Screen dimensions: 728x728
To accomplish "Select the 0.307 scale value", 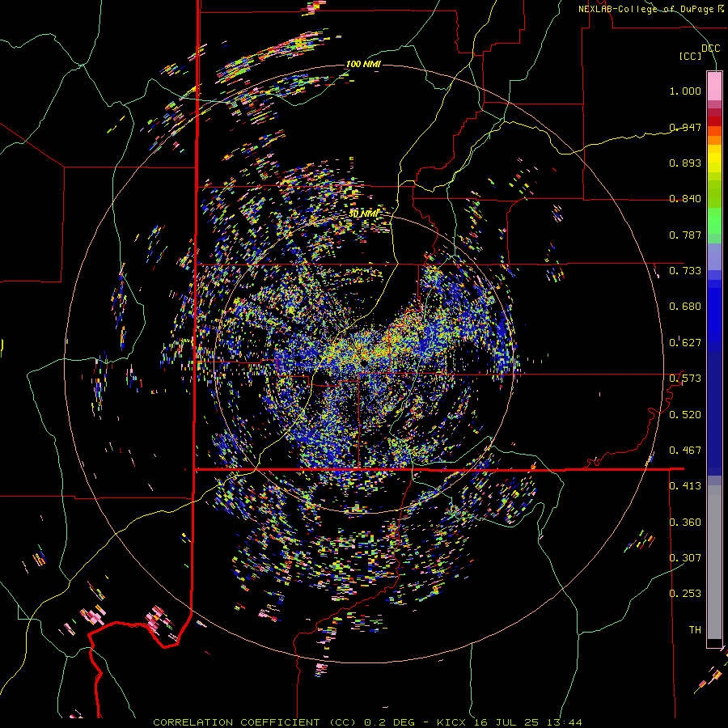I will tap(685, 558).
